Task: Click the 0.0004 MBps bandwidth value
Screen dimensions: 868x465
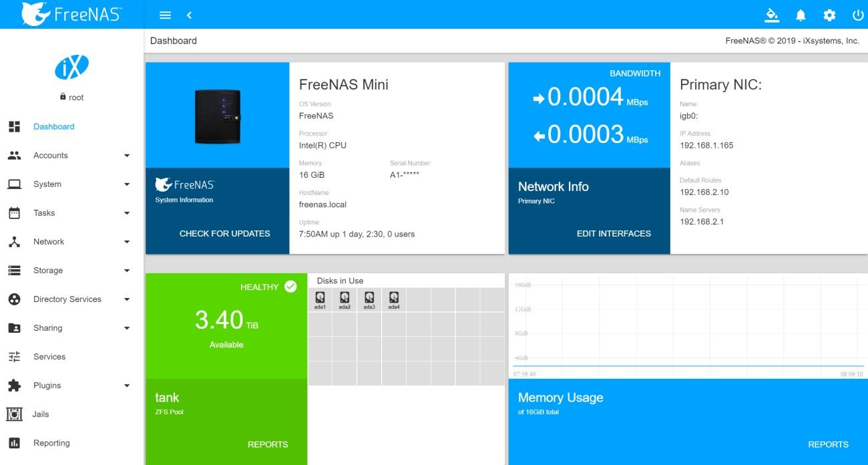Action: coord(590,98)
